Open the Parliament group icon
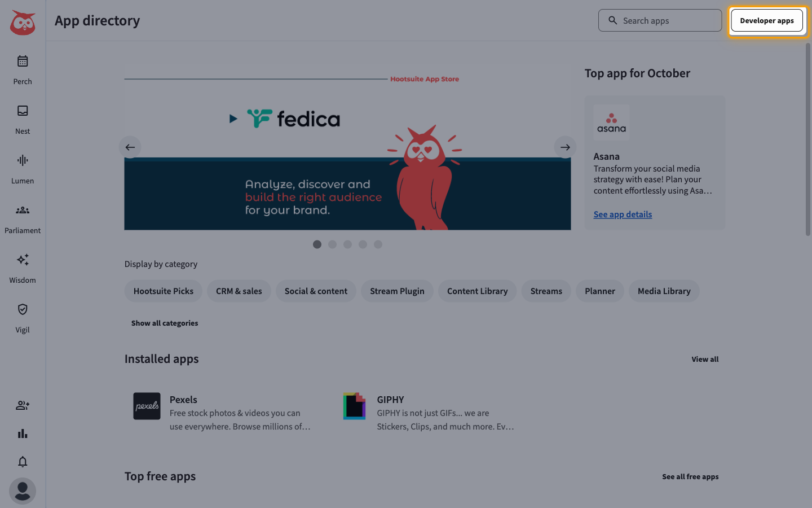 coord(23,210)
